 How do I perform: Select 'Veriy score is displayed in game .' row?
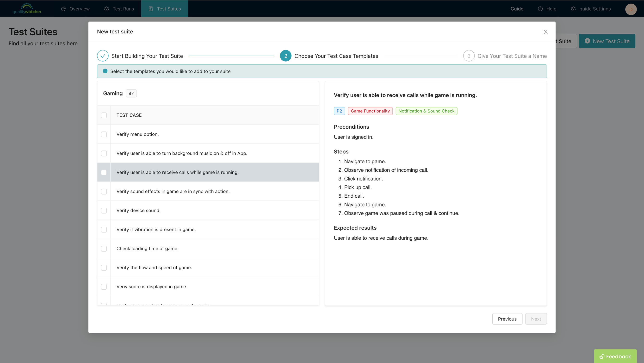tap(208, 287)
